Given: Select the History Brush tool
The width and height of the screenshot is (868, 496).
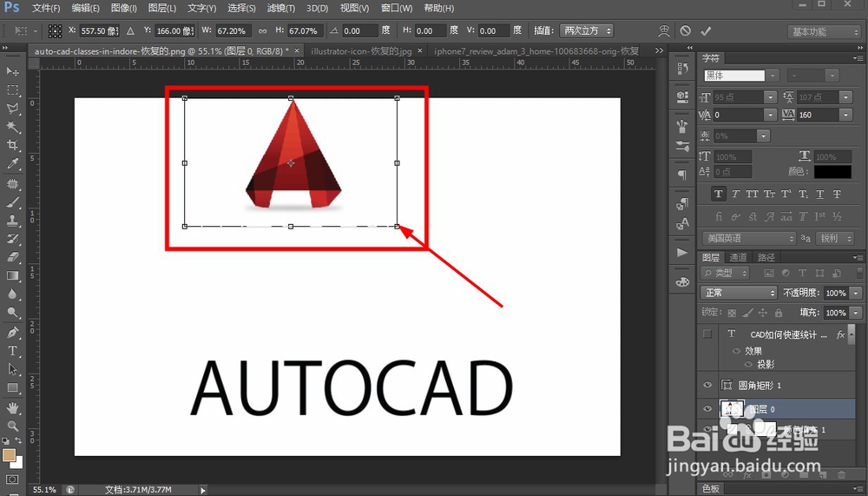Looking at the screenshot, I should click(12, 239).
